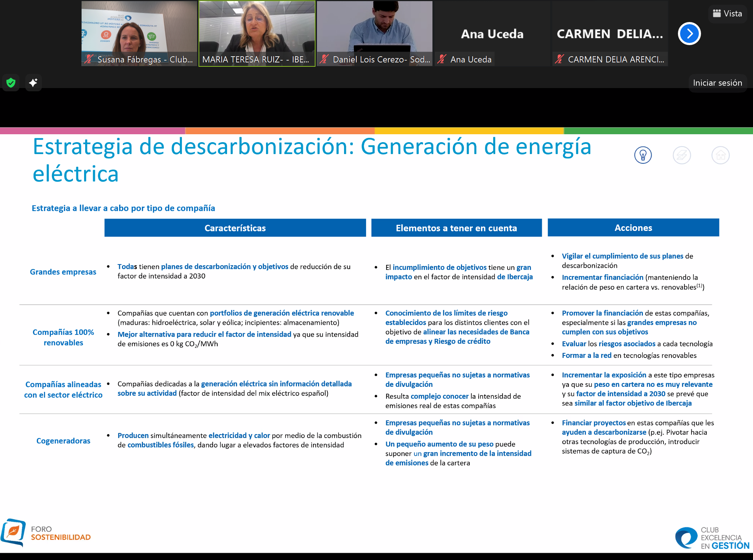Click 'portfolios de generación eléctrica renovable' text
The width and height of the screenshot is (753, 560).
point(282,313)
